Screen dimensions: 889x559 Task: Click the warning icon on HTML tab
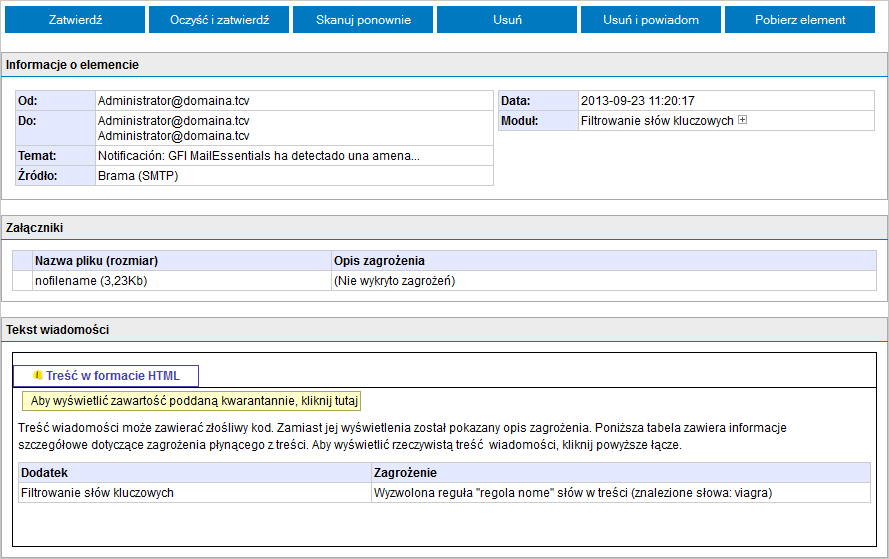[38, 375]
